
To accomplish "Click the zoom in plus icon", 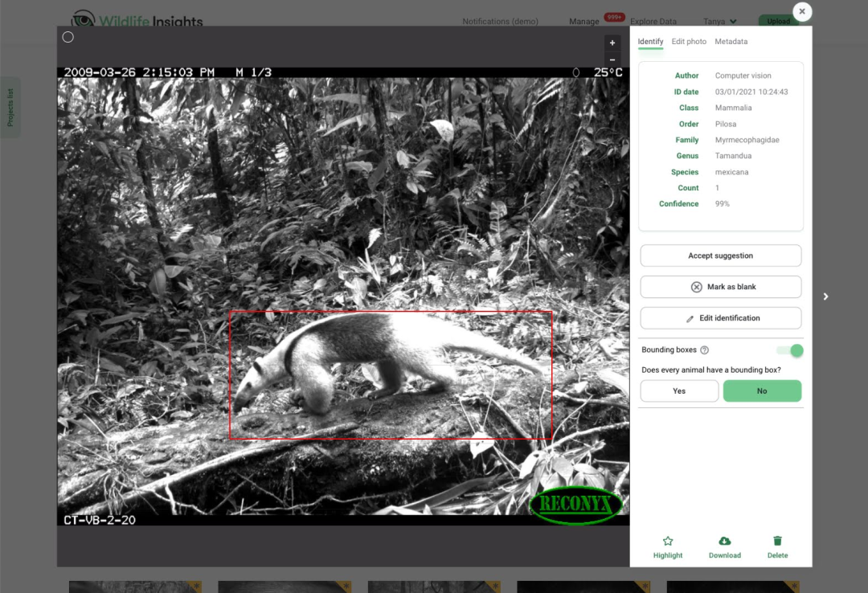I will click(x=612, y=43).
